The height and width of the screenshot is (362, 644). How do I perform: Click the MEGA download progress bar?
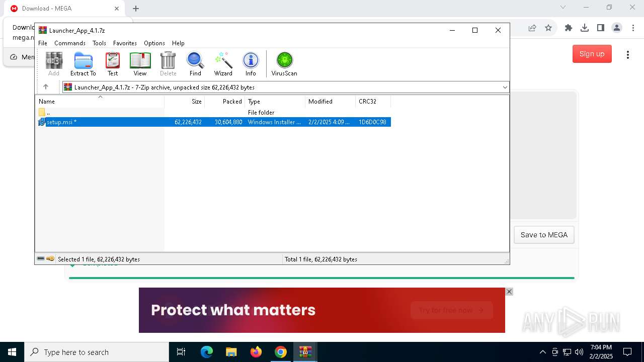(321, 278)
